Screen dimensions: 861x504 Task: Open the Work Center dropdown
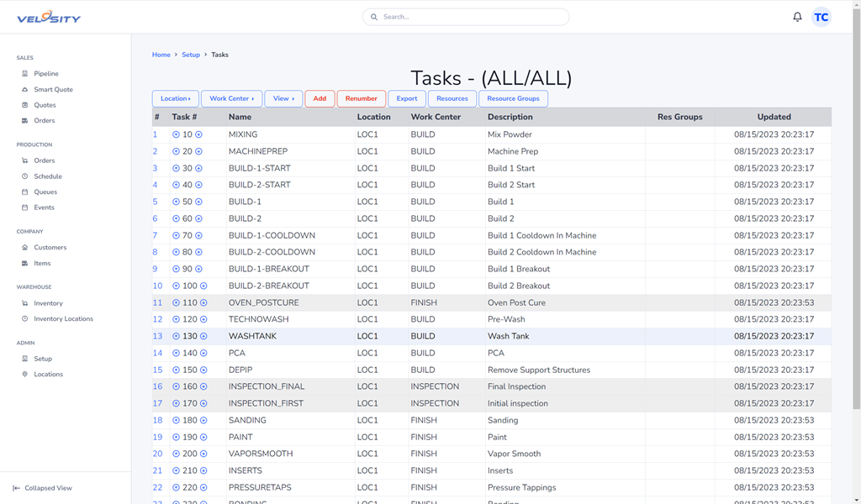pyautogui.click(x=231, y=98)
